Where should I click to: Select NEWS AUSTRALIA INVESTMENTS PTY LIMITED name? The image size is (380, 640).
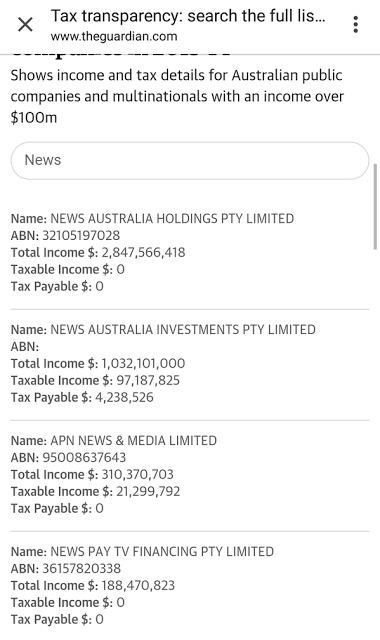pos(183,329)
